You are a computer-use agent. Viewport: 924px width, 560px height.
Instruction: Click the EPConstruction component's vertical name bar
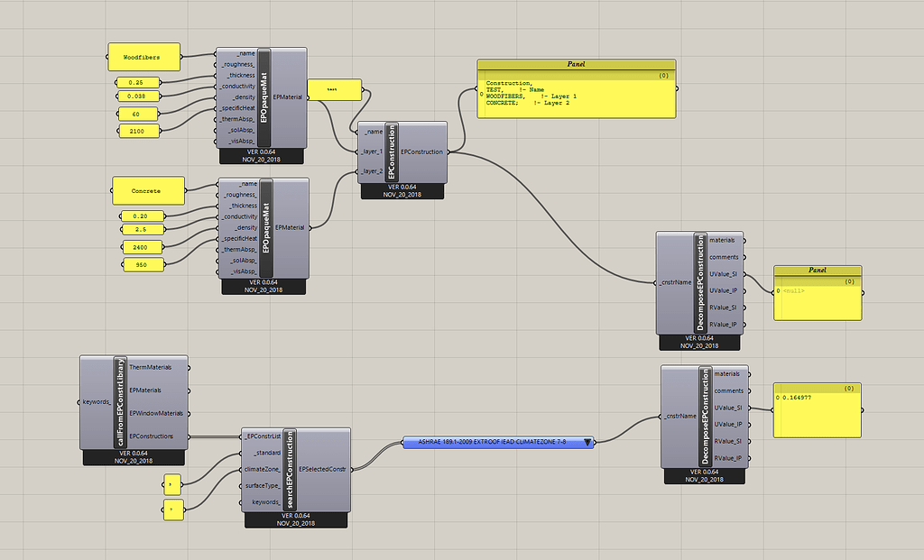pyautogui.click(x=392, y=151)
